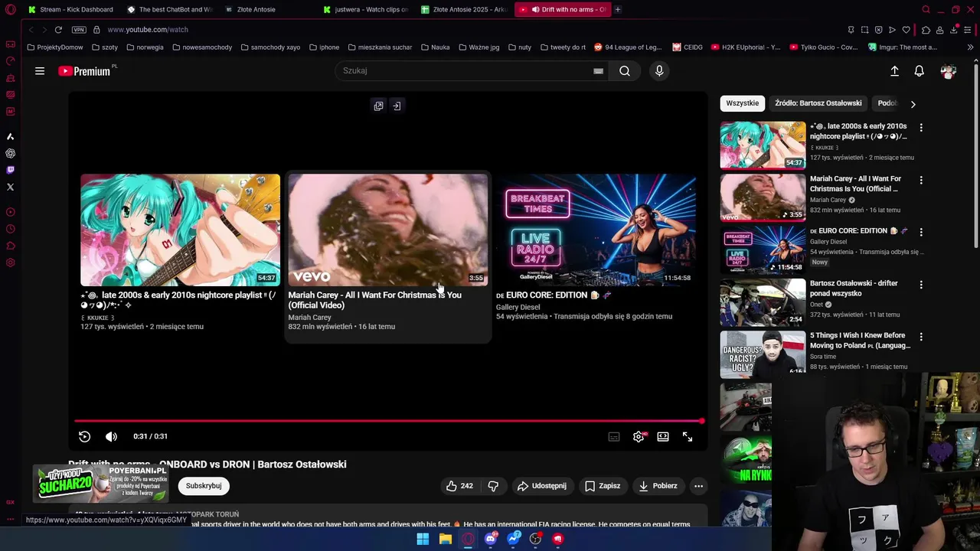Open options for Bartosz Ostałowski drifter video
The image size is (980, 551).
click(x=921, y=285)
